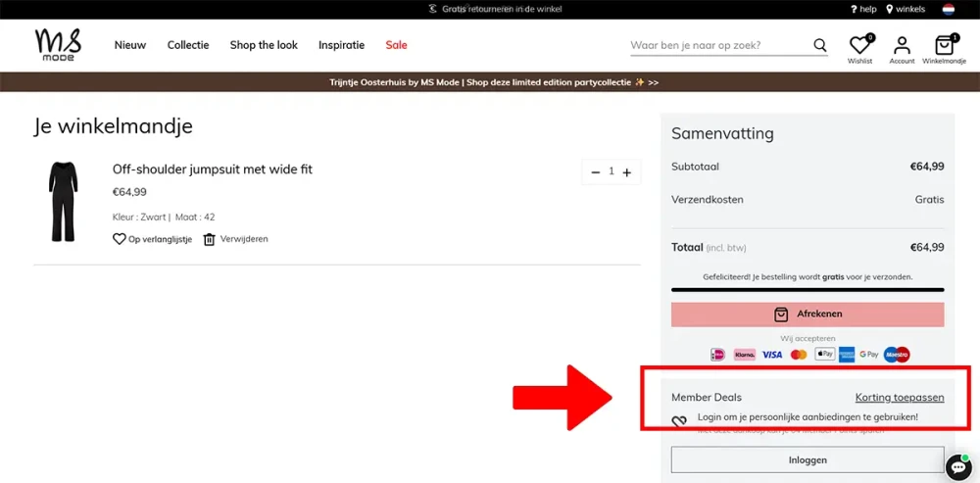Open the Nieuw menu
Viewport: 980px width, 483px height.
pos(129,45)
